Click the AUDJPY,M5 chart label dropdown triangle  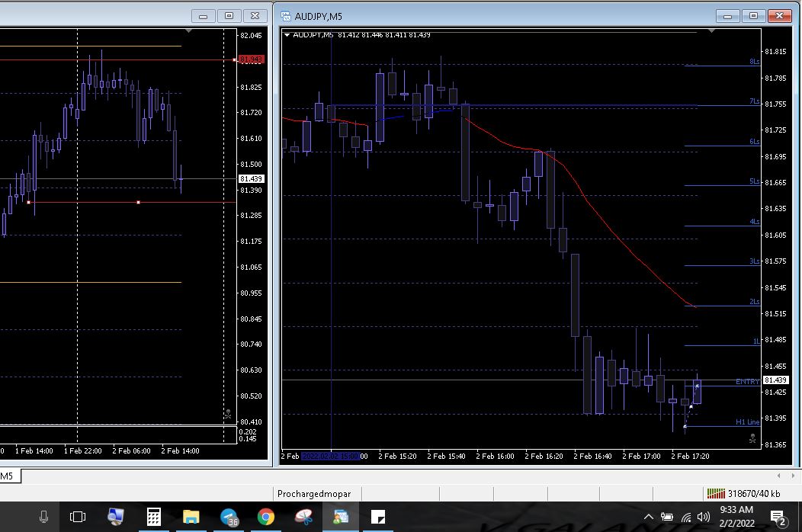(x=287, y=34)
